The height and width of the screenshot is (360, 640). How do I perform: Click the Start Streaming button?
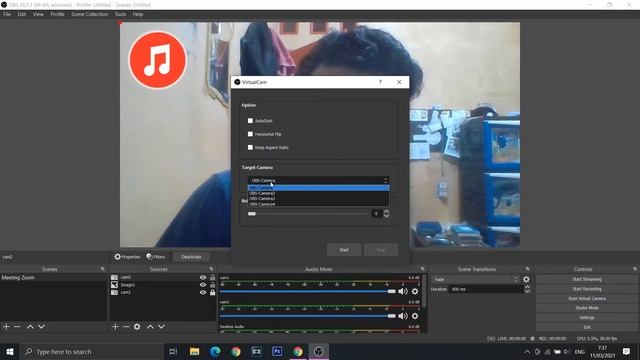587,279
